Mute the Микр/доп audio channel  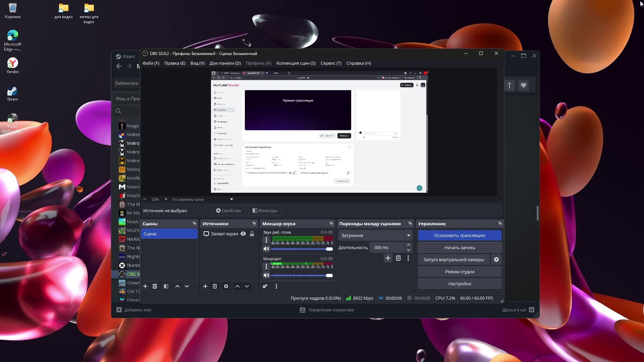[266, 275]
